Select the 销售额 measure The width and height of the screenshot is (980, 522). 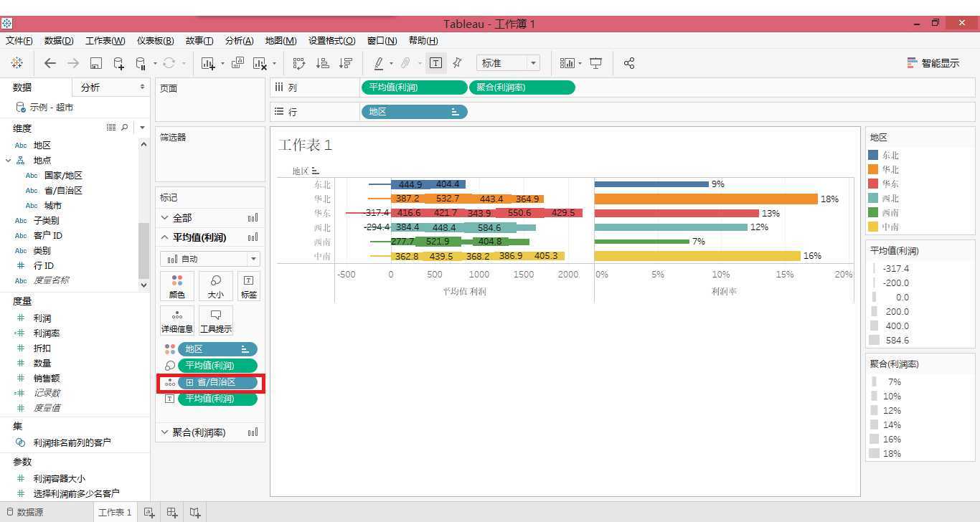47,378
